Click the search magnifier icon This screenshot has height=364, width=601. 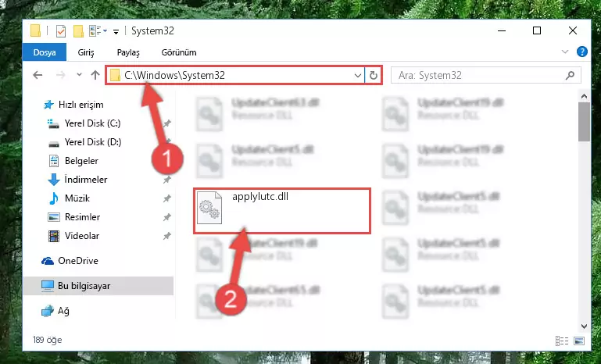click(570, 76)
